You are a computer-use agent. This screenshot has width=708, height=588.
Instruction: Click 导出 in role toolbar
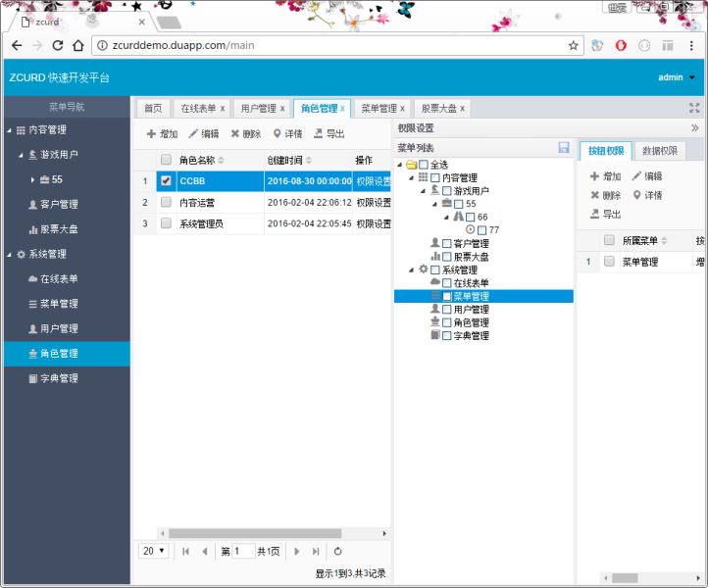(x=329, y=134)
